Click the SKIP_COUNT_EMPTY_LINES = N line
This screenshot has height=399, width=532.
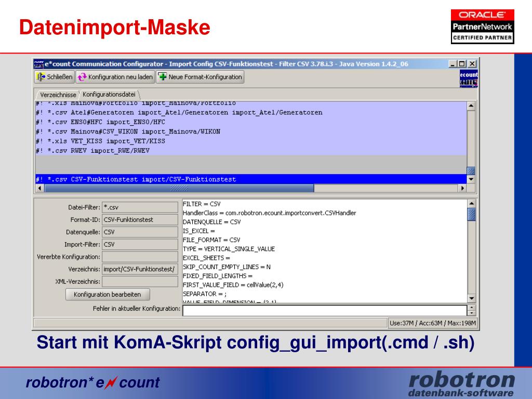pos(227,267)
